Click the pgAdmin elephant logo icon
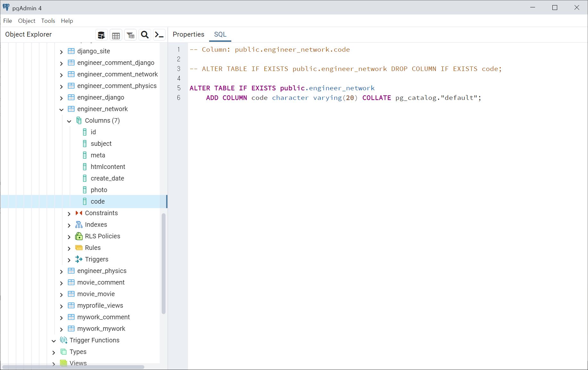This screenshot has height=370, width=588. tap(6, 7)
